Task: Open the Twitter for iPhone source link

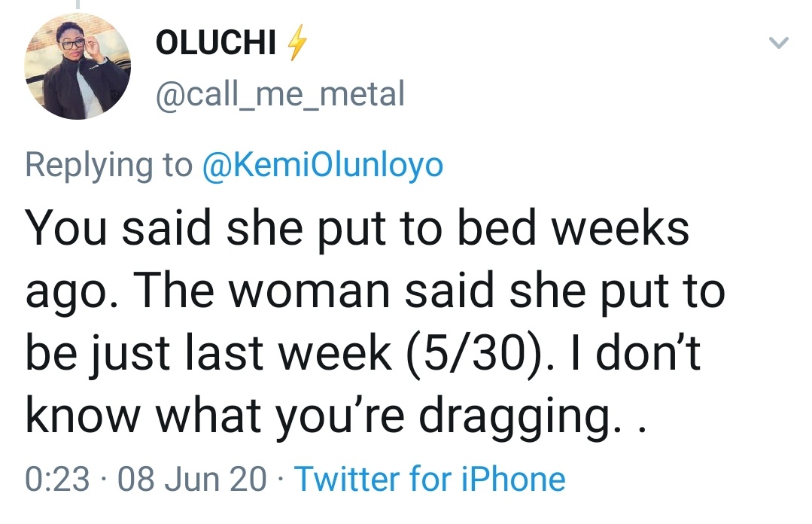Action: coord(429,479)
